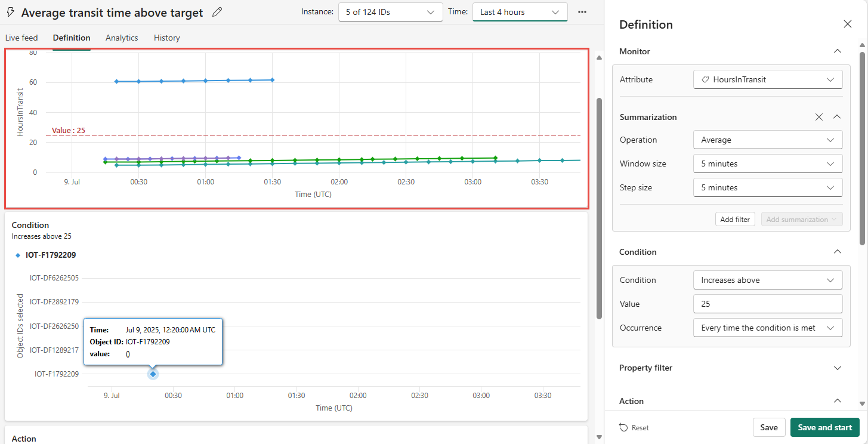Open the History tab
The image size is (868, 444).
click(x=166, y=38)
